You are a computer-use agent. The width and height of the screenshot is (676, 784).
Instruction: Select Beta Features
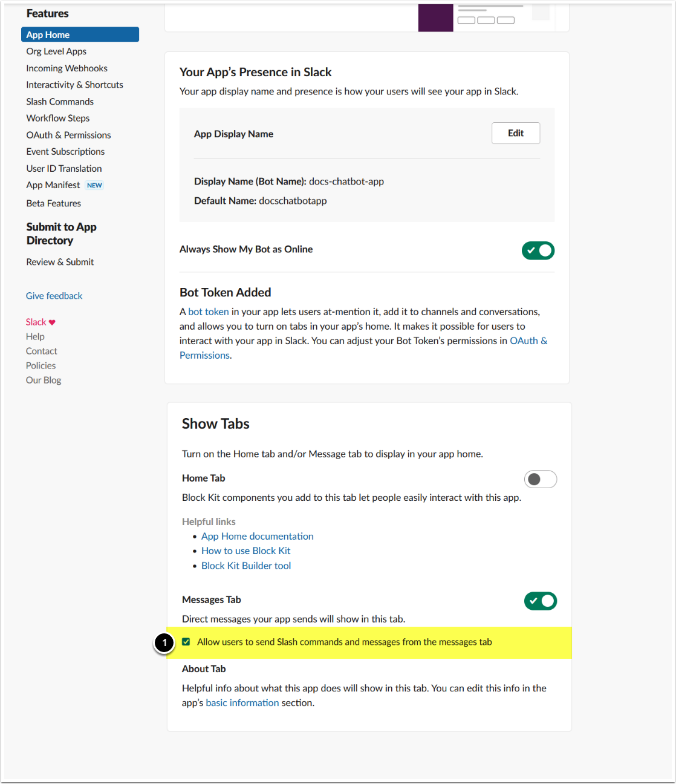[x=54, y=203]
